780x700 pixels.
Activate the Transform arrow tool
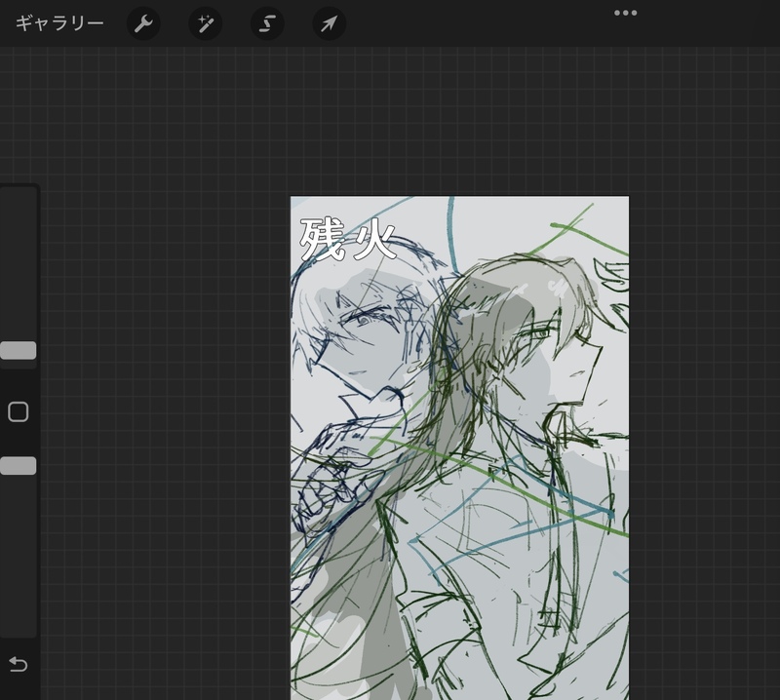point(329,23)
